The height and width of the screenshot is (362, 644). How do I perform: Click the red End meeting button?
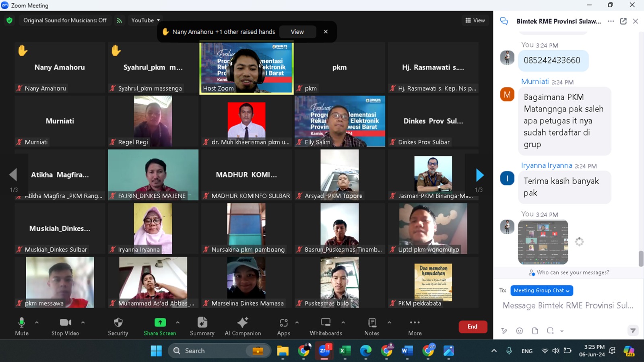click(x=473, y=327)
